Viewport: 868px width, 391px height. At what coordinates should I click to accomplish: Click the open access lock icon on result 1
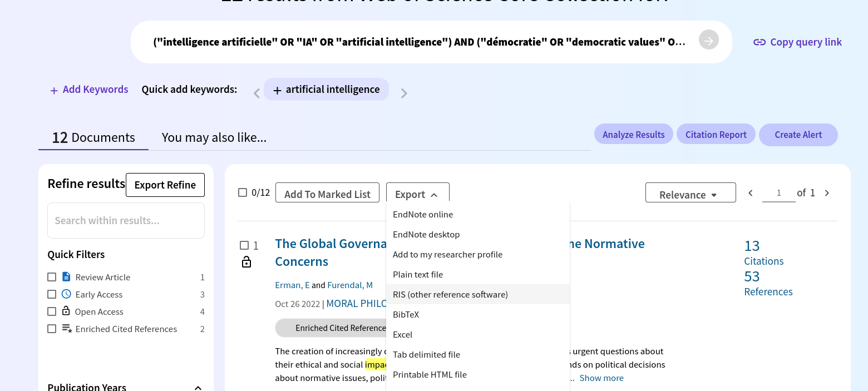click(x=246, y=262)
